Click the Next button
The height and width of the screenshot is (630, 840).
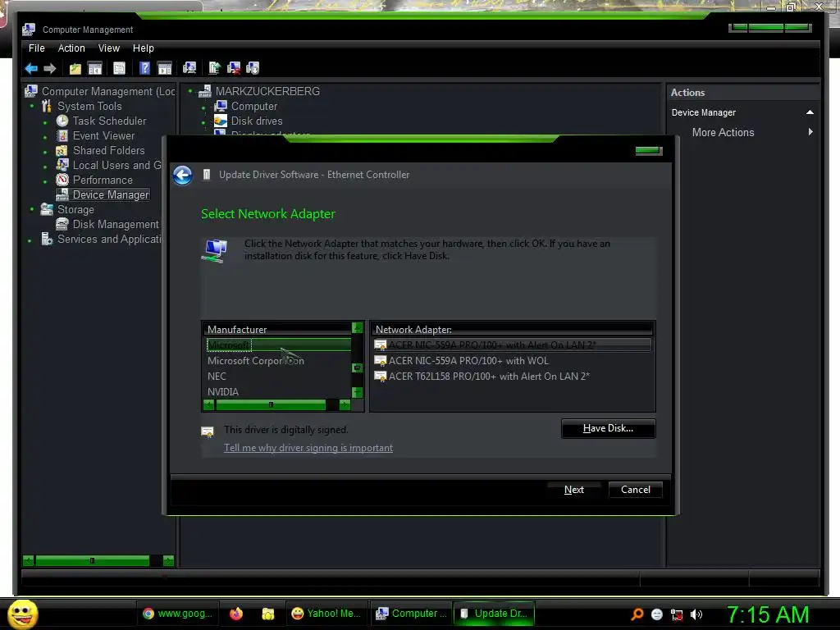pos(573,490)
